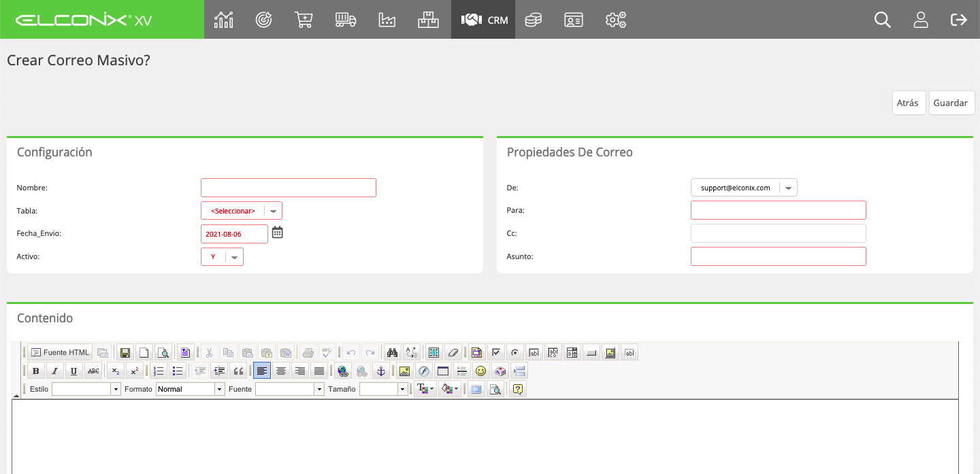Open the stacked boxes inventory module
The width and height of the screenshot is (980, 474).
click(x=428, y=20)
